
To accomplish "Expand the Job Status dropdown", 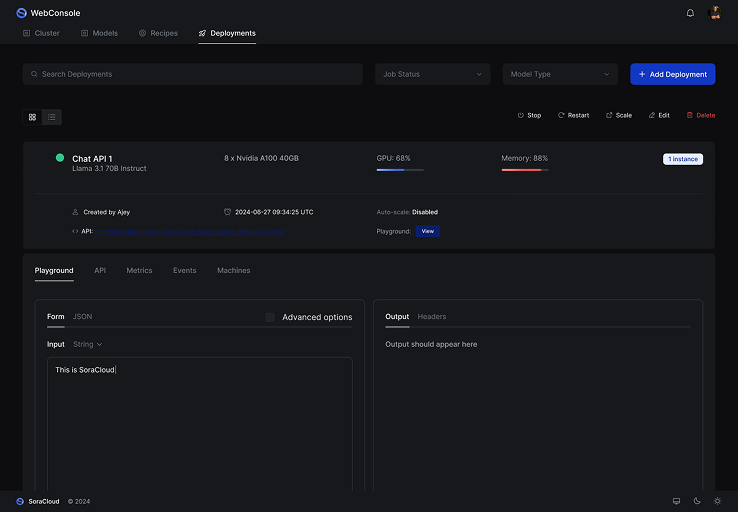I will (433, 74).
